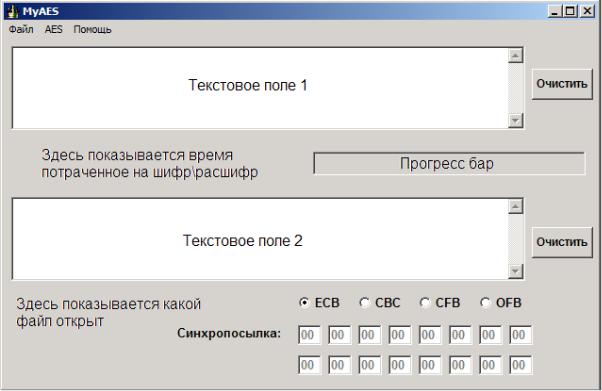This screenshot has width=602, height=391.
Task: Click the MyAES title bar app icon
Action: [13, 11]
